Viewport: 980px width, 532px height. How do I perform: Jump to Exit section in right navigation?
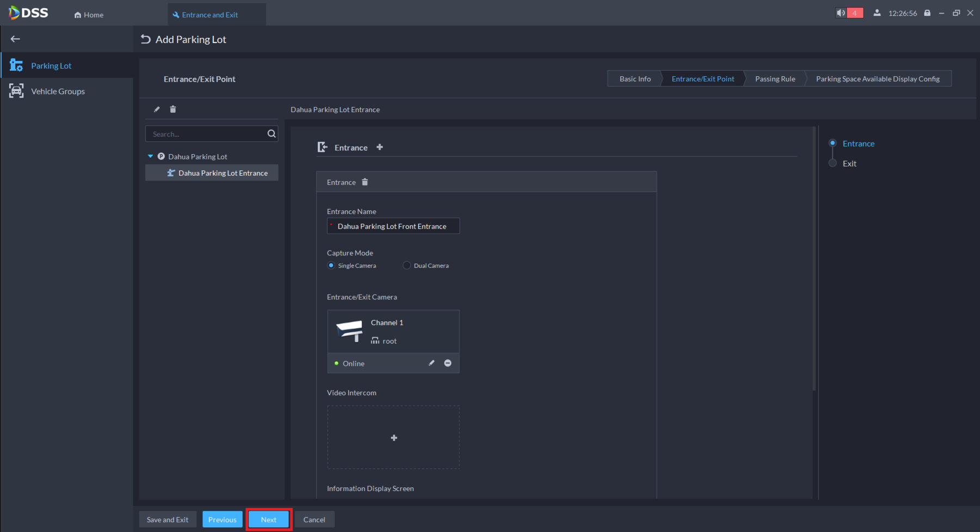tap(849, 163)
